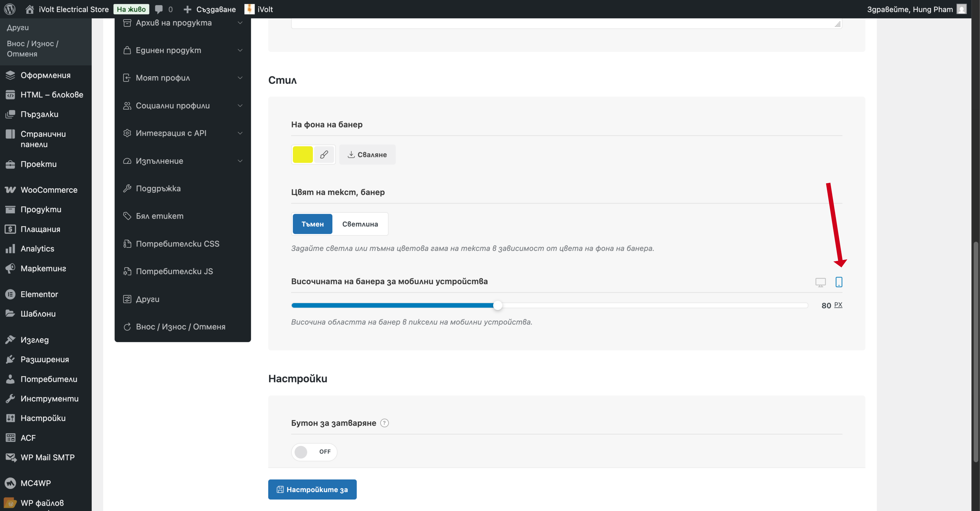Image resolution: width=980 pixels, height=511 pixels.
Task: Click the HTML – блокове code icon
Action: pyautogui.click(x=10, y=94)
